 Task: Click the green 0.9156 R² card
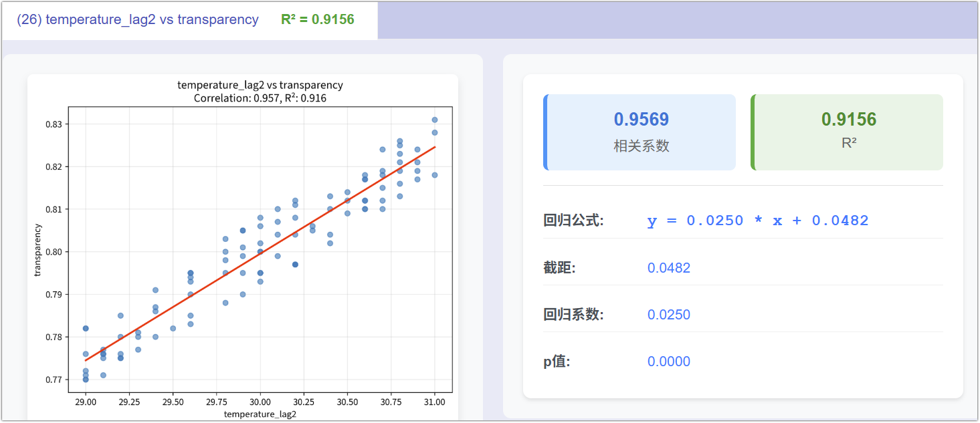tap(848, 132)
